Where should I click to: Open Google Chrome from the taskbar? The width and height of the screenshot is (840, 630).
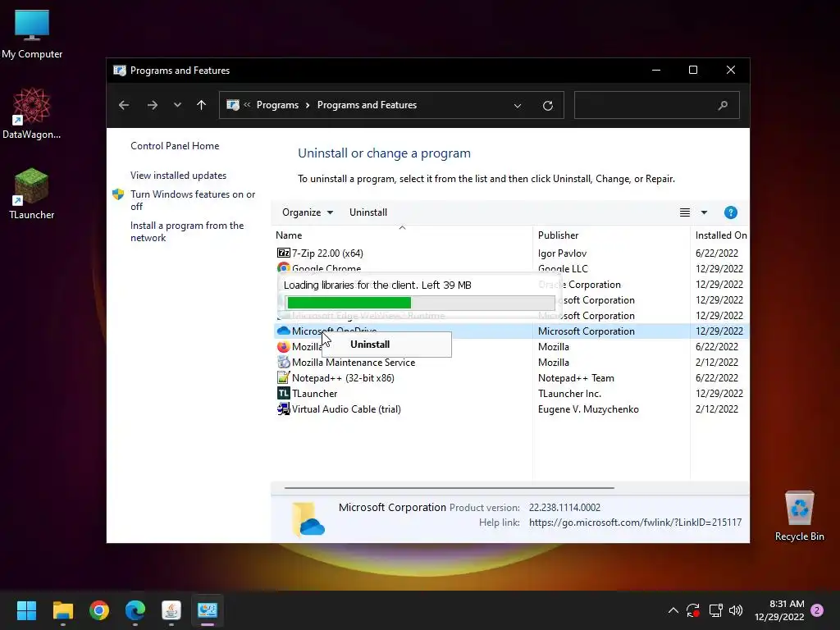point(99,610)
